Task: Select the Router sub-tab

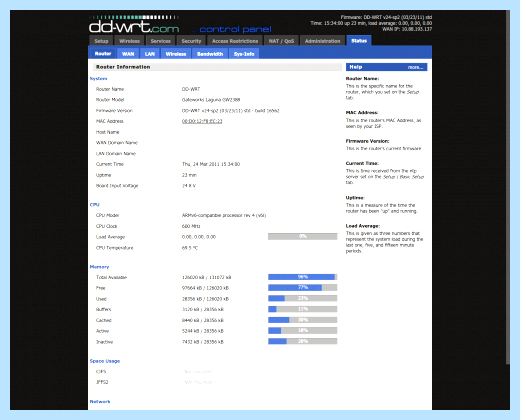Action: point(103,54)
